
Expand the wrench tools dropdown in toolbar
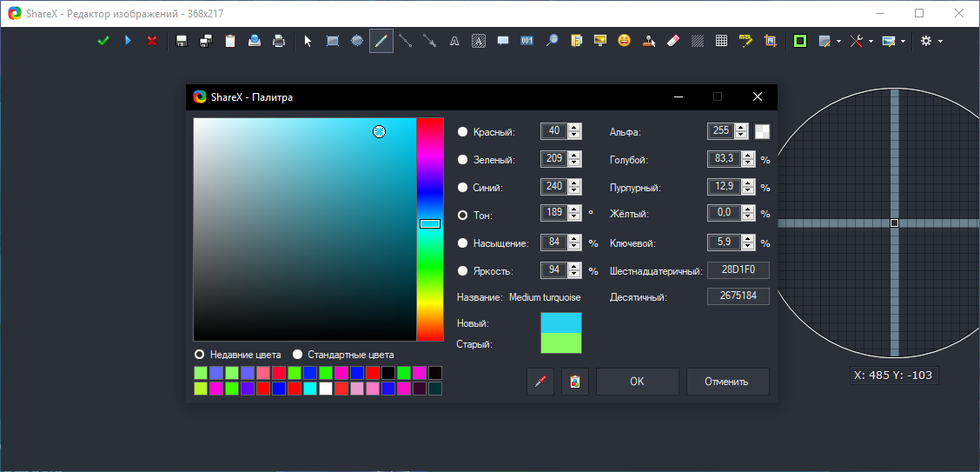(x=861, y=41)
